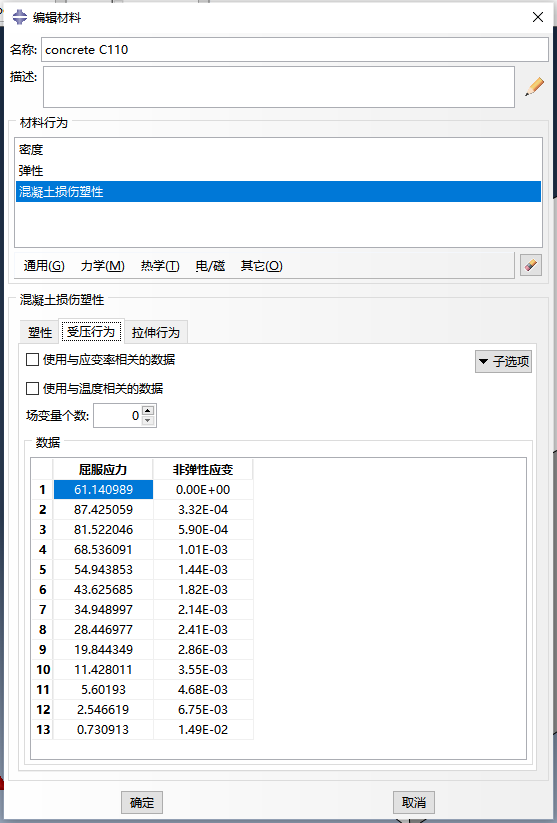The width and height of the screenshot is (557, 823).
Task: Select the cell with 2.86E-03
Action: coord(203,649)
